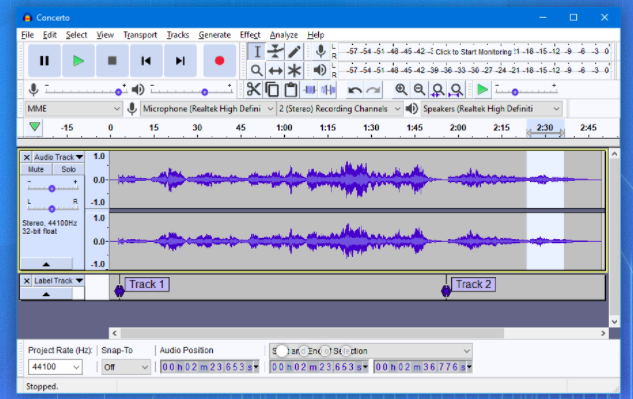633x399 pixels.
Task: Select the Track 2 label
Action: (474, 284)
